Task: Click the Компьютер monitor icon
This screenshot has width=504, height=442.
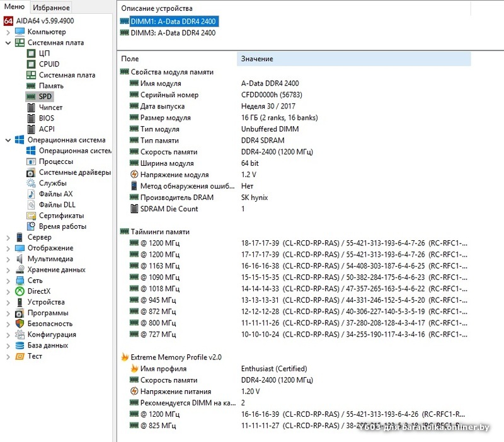Action: pos(20,32)
